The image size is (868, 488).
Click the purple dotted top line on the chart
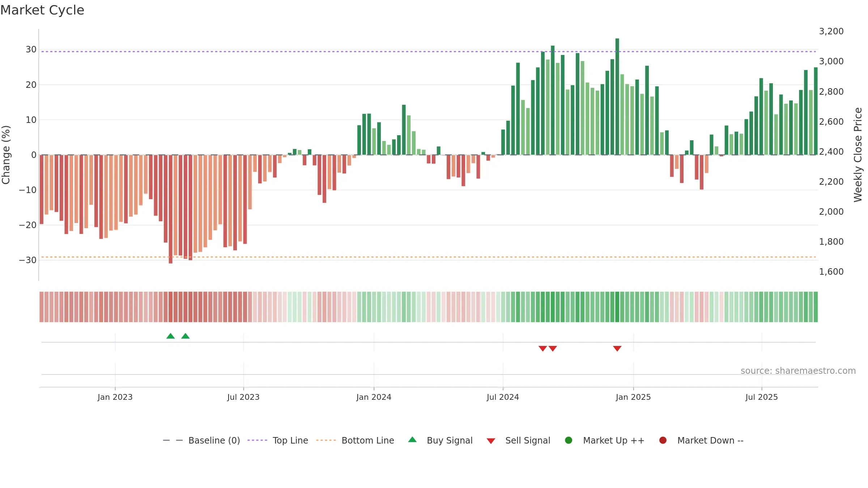(x=429, y=52)
